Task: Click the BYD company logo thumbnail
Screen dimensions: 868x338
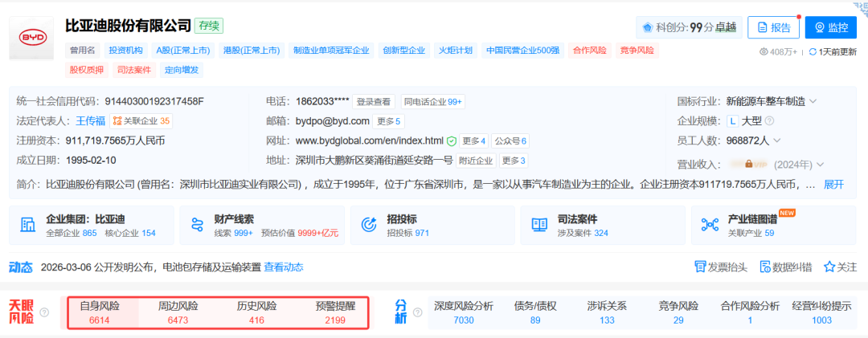Action: point(31,38)
